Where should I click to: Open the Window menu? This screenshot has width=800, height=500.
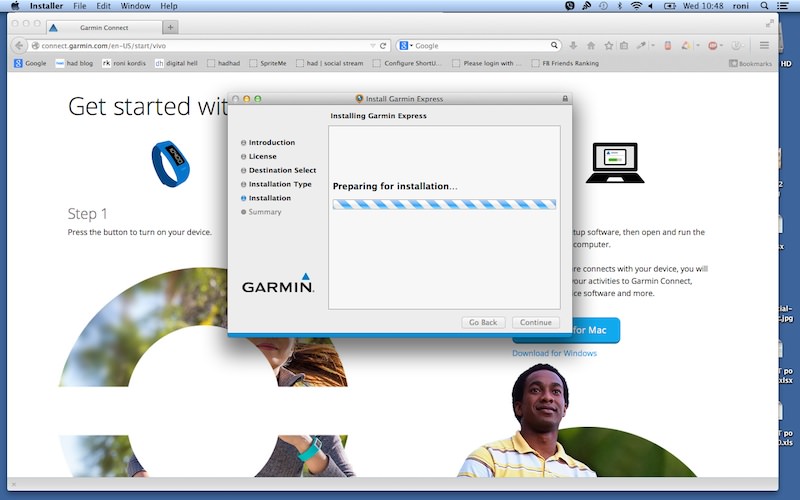click(x=135, y=6)
